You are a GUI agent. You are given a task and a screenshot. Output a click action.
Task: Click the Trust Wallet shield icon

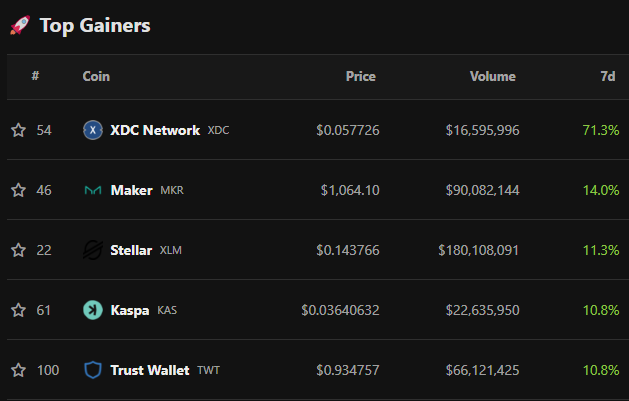coord(93,370)
